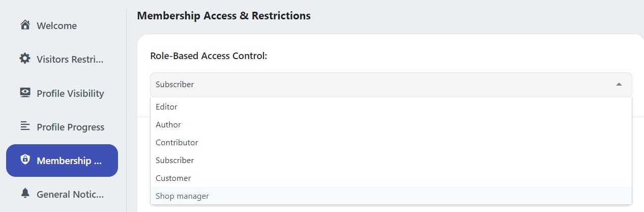Choose Customer from the role options
Screen dimensions: 644x212
pos(173,178)
